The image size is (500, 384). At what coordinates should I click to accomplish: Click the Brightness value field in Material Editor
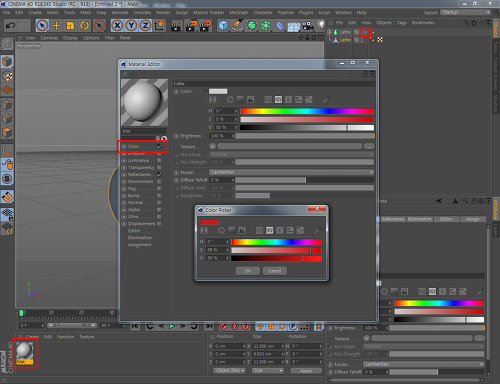pyautogui.click(x=221, y=136)
